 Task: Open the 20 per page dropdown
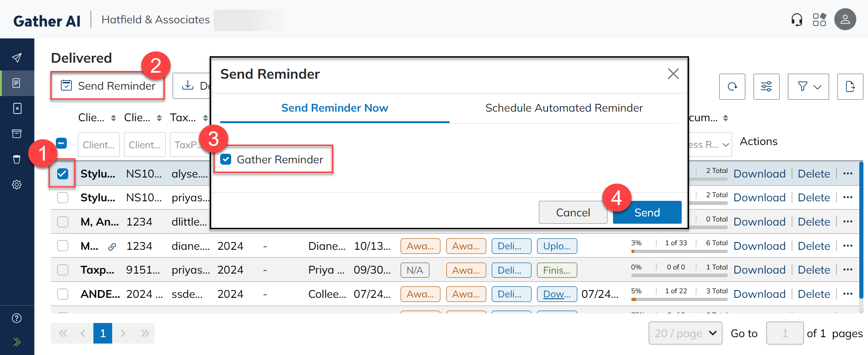coord(685,333)
